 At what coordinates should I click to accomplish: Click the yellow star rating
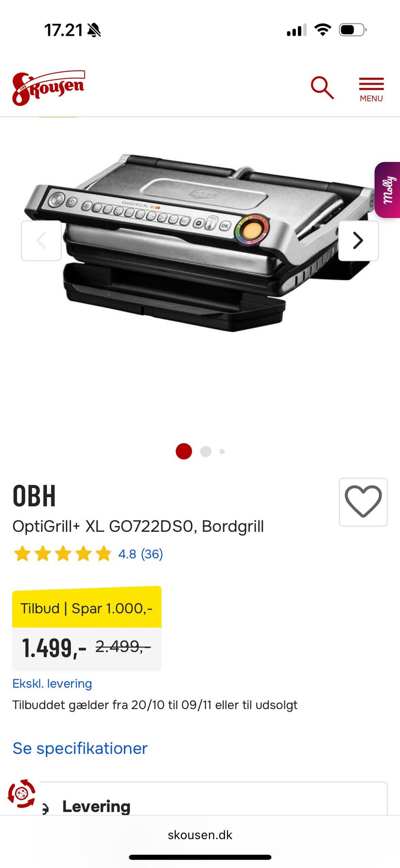62,554
